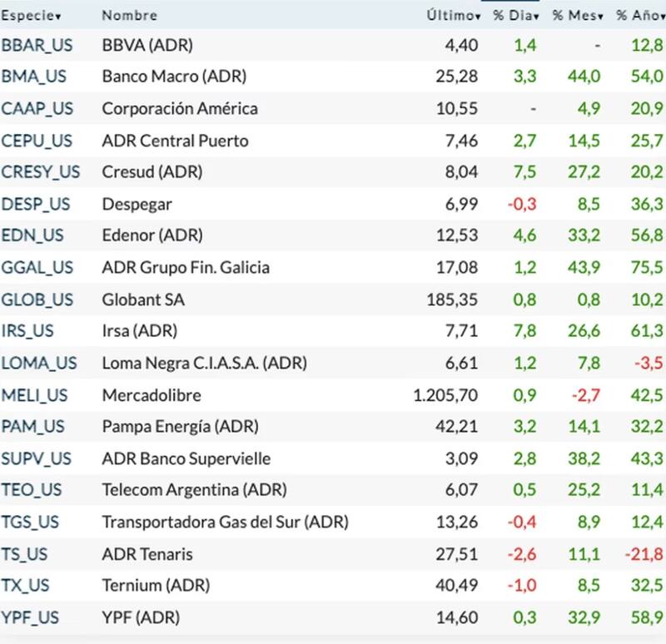Select Mercadolibre price 1.205,70
Viewport: 666px width, 644px height.
[445, 395]
